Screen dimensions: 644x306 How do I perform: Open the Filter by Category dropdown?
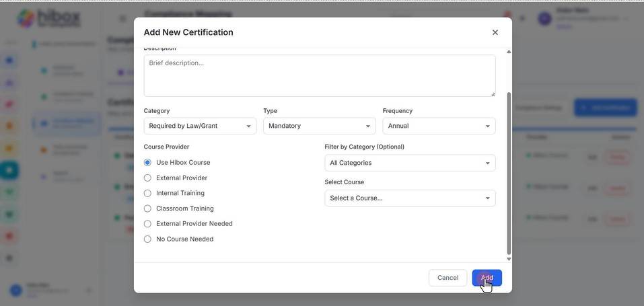pyautogui.click(x=410, y=163)
